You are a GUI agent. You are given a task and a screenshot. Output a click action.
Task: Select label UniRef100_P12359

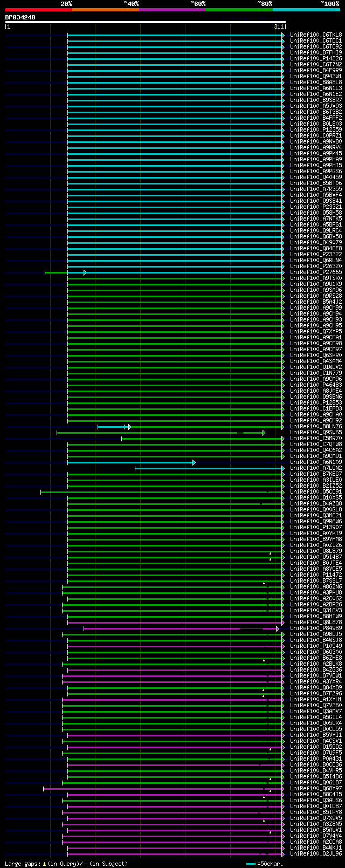tap(316, 129)
